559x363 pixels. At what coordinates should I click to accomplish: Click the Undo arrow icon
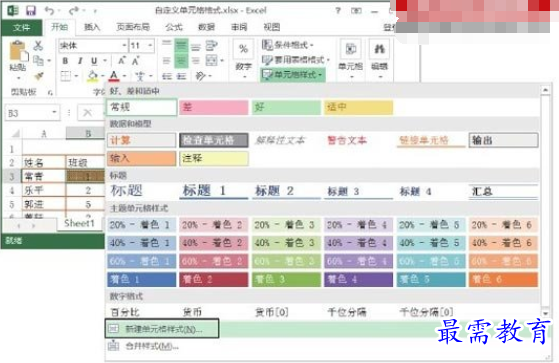point(49,11)
